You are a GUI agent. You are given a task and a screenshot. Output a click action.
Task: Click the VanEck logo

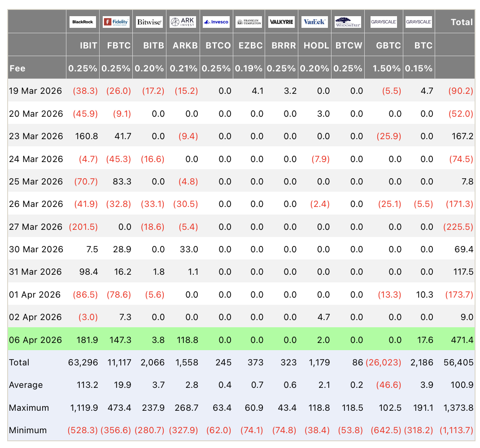tap(315, 22)
